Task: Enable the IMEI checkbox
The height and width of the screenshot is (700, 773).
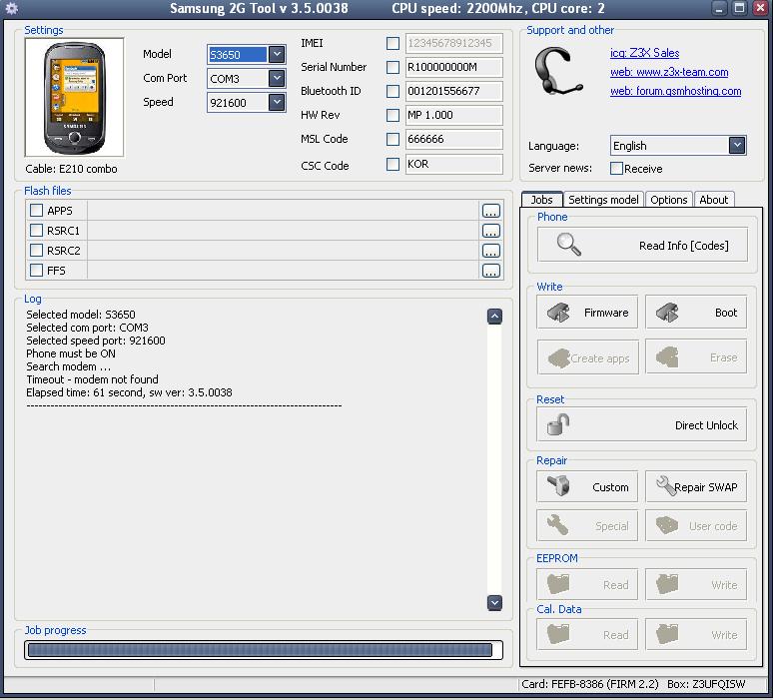Action: pos(392,43)
